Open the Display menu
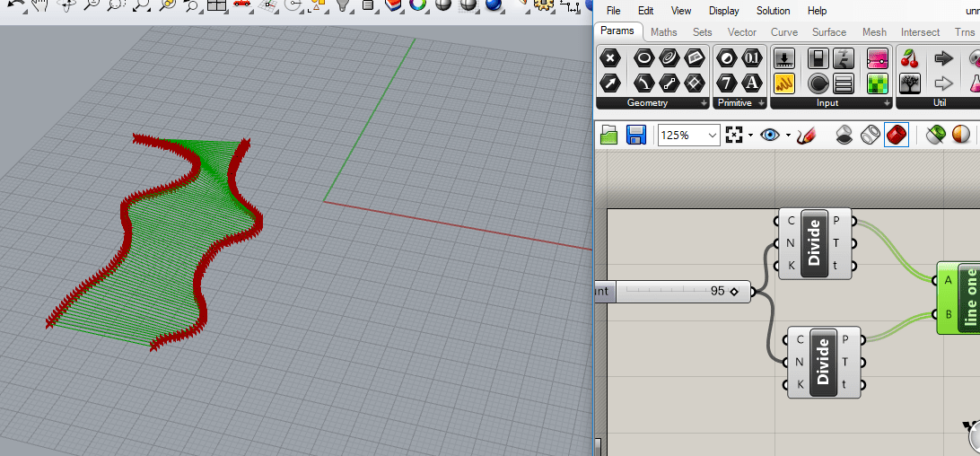 click(x=723, y=11)
